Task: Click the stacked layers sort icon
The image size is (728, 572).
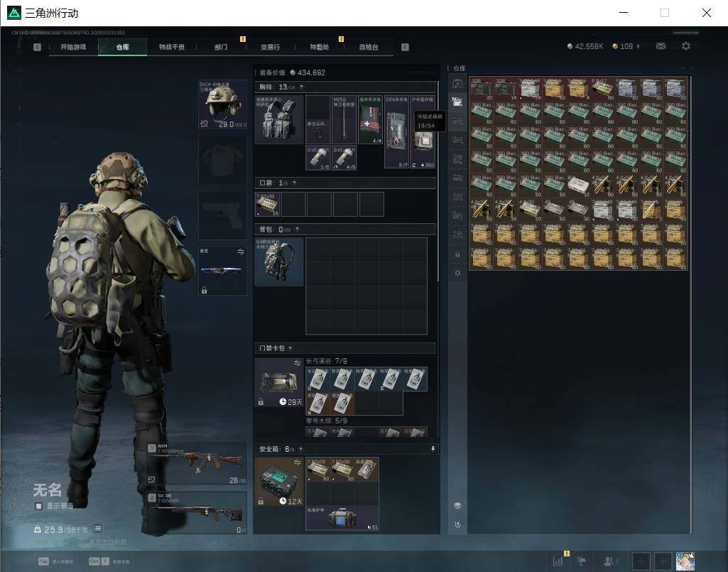Action: pyautogui.click(x=457, y=505)
